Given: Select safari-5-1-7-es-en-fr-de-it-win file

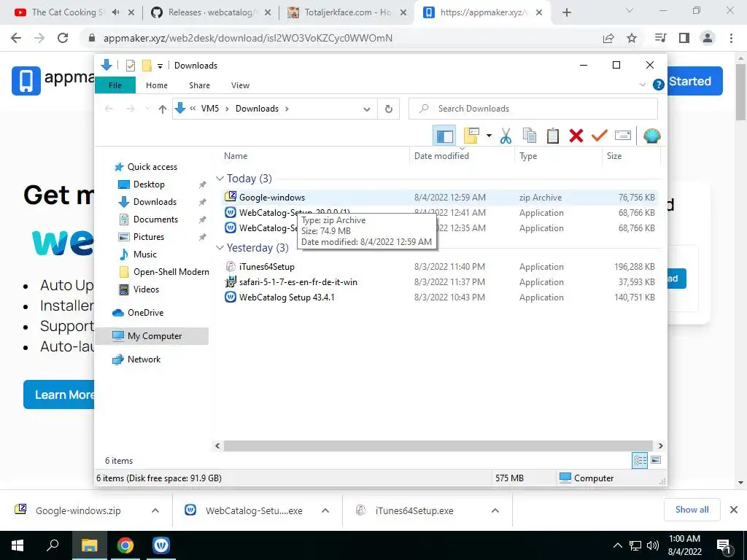Looking at the screenshot, I should coord(440,282).
